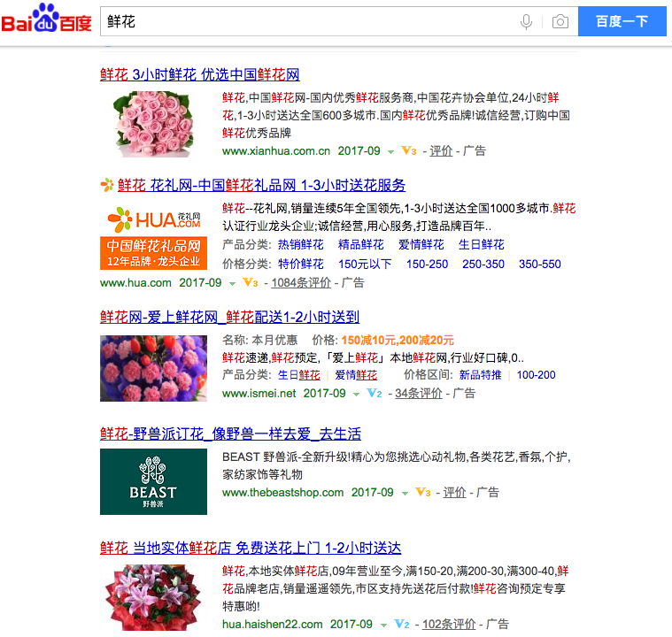
Task: Expand the arrow next to www.xianhua.com.cn date
Action: 390,151
